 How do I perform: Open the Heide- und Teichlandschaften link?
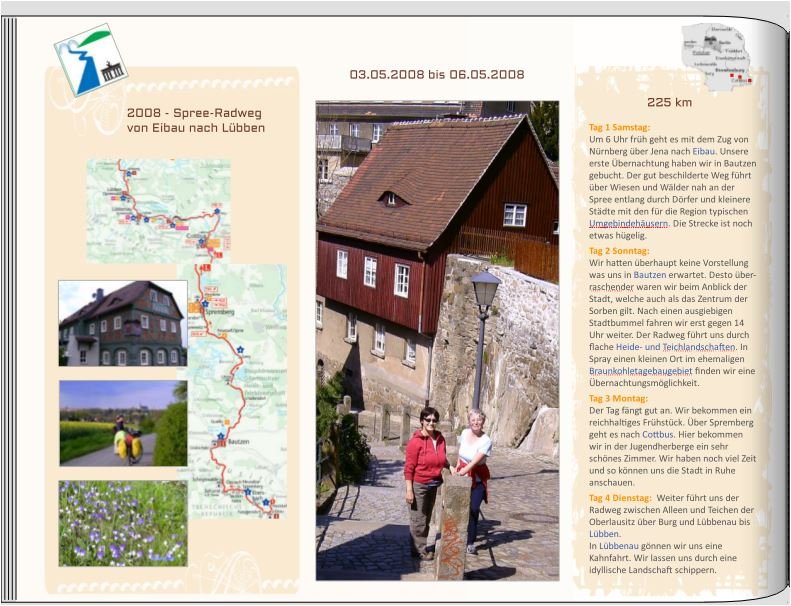pyautogui.click(x=675, y=347)
